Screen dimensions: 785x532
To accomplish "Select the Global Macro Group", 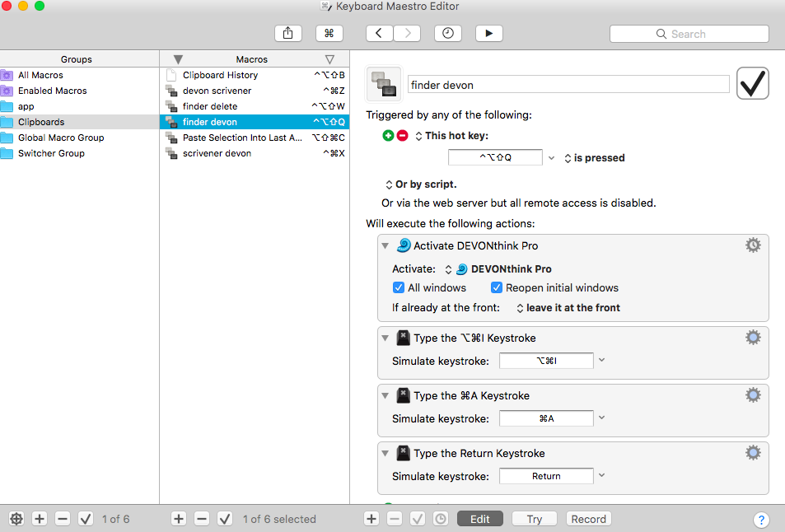I will pyautogui.click(x=80, y=138).
